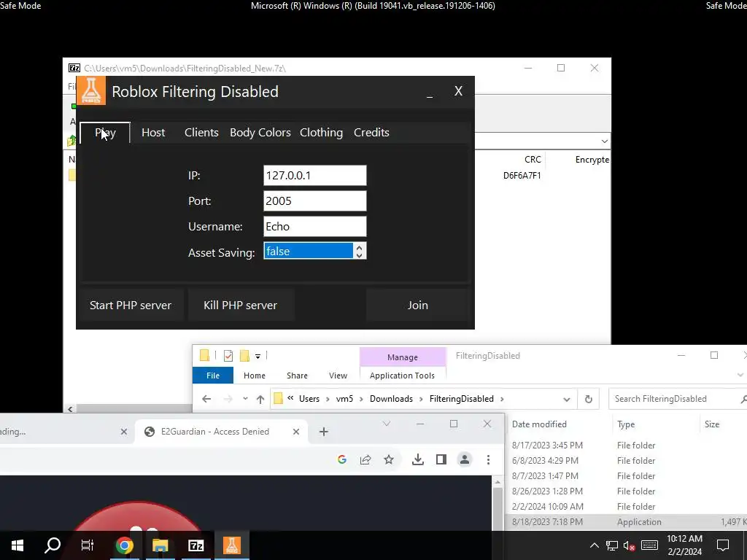Select the Application row dated 8/18/2023
747x560 pixels.
pos(626,522)
